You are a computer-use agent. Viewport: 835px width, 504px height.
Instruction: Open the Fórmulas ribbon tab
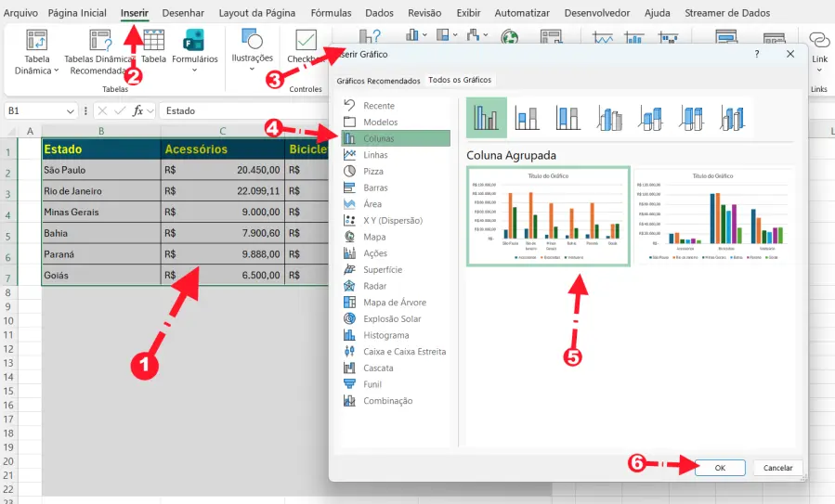pyautogui.click(x=331, y=13)
